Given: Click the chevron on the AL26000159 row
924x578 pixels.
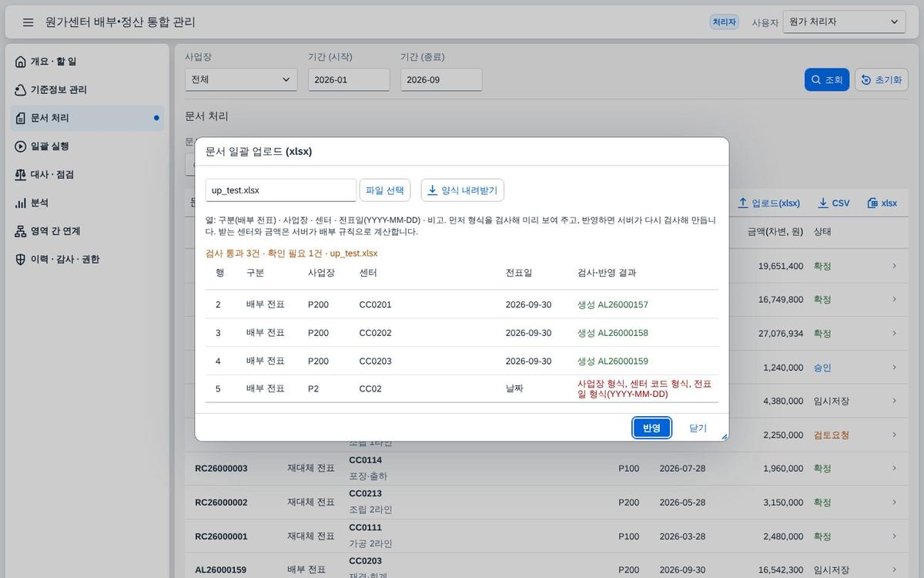Looking at the screenshot, I should (x=894, y=570).
